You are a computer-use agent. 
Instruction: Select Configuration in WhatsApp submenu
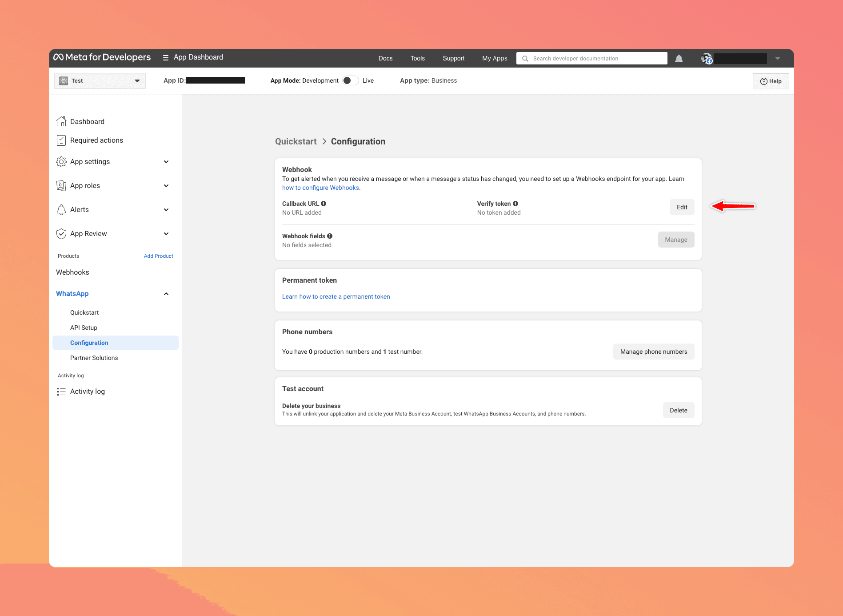point(116,343)
